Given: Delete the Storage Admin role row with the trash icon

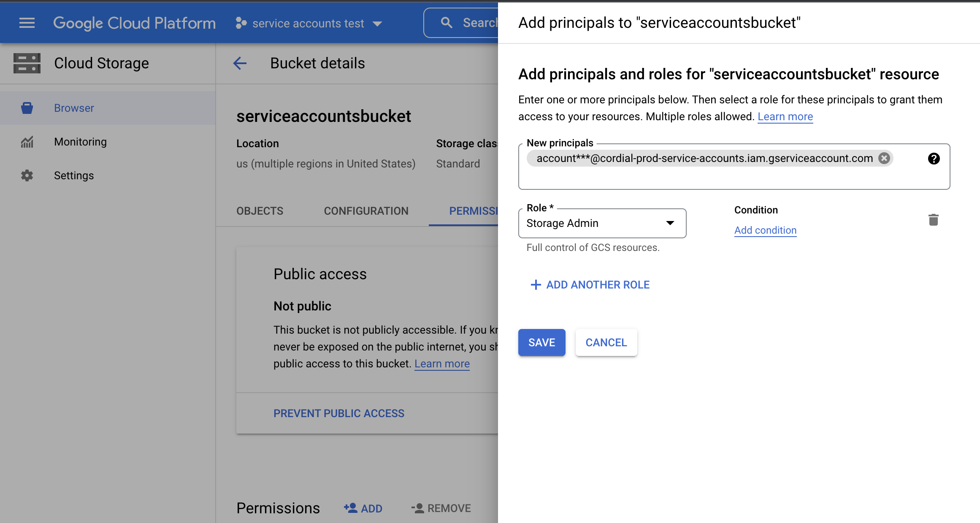Looking at the screenshot, I should click(933, 220).
